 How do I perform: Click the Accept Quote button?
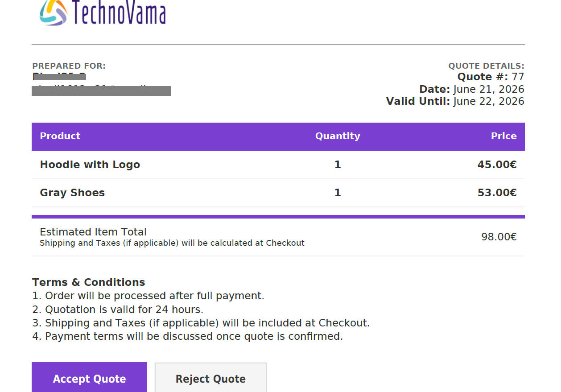pyautogui.click(x=89, y=378)
